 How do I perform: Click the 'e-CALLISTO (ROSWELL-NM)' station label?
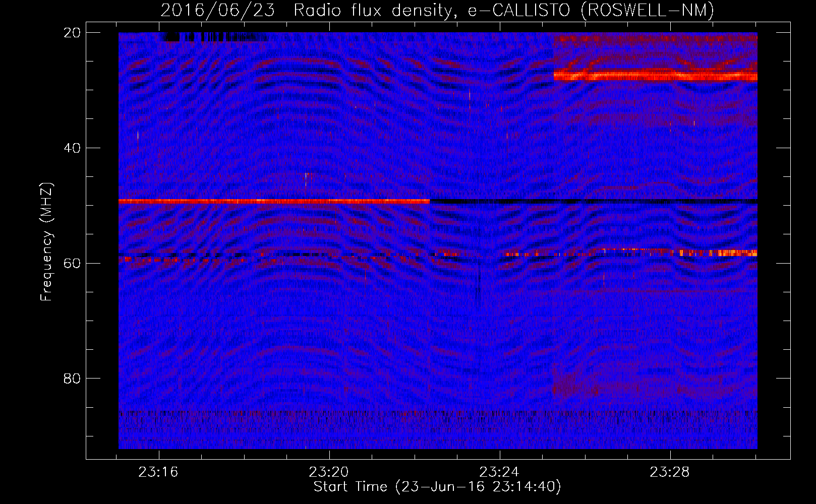591,11
